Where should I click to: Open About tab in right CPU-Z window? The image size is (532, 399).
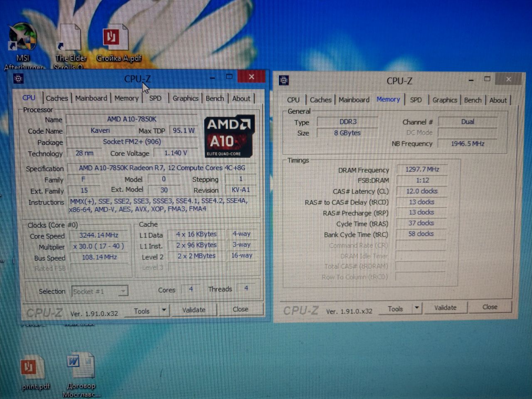(x=498, y=100)
